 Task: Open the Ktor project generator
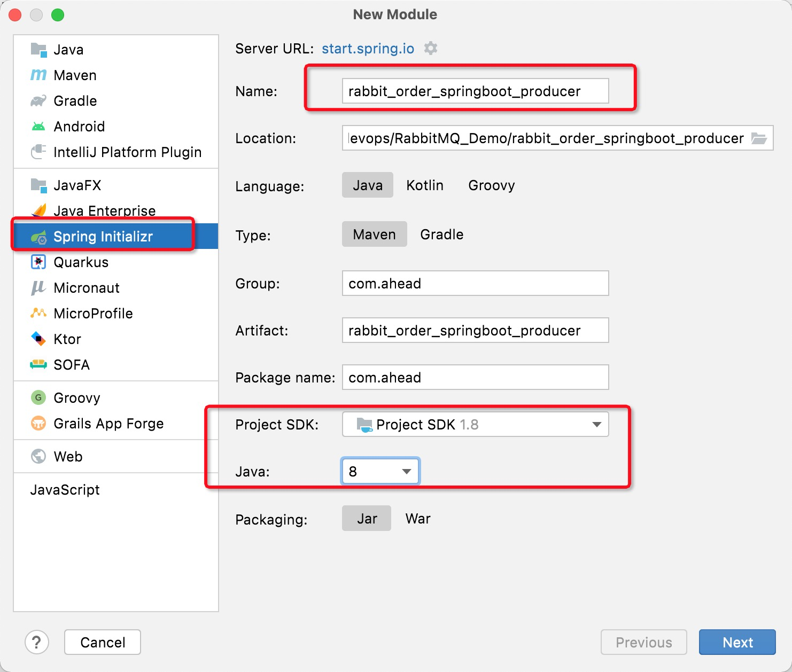coord(67,339)
